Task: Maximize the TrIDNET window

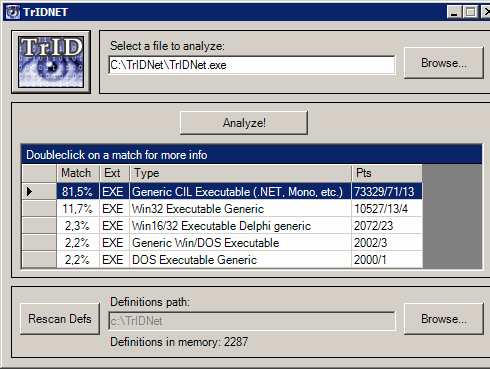Action: [471, 12]
